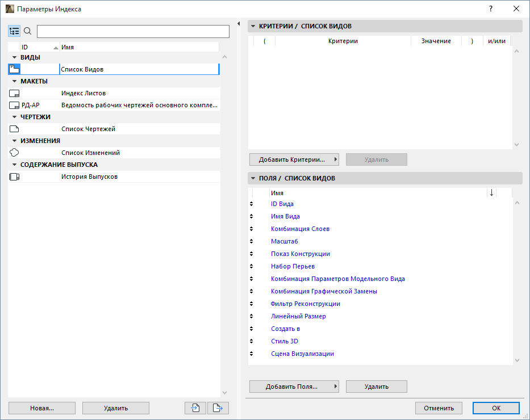The image size is (530, 420).
Task: Click the magnifier search icon
Action: pos(27,31)
